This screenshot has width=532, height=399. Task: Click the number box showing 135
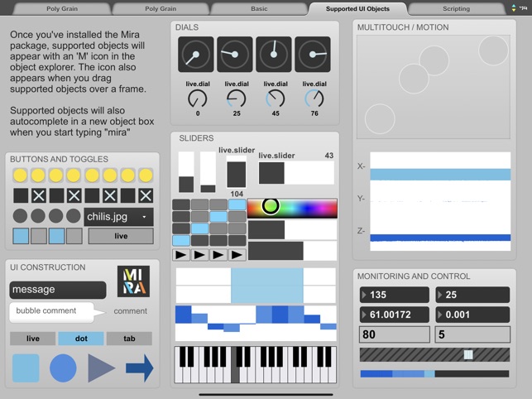(x=395, y=295)
